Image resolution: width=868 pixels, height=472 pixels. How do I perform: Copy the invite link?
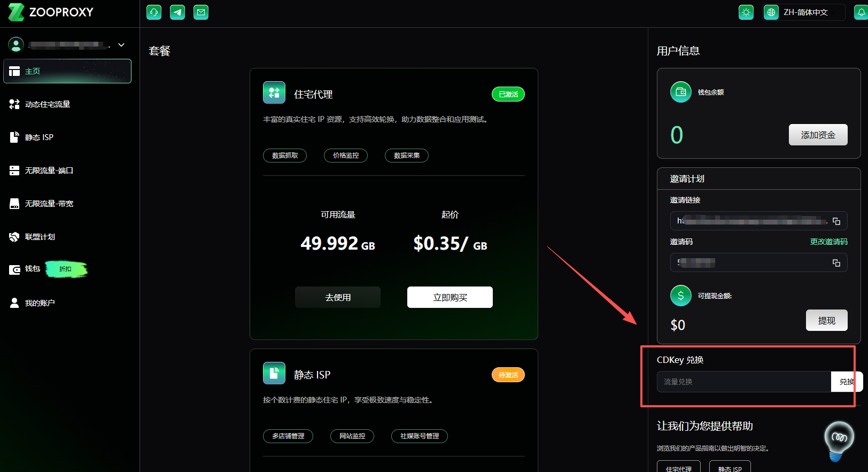tap(836, 221)
